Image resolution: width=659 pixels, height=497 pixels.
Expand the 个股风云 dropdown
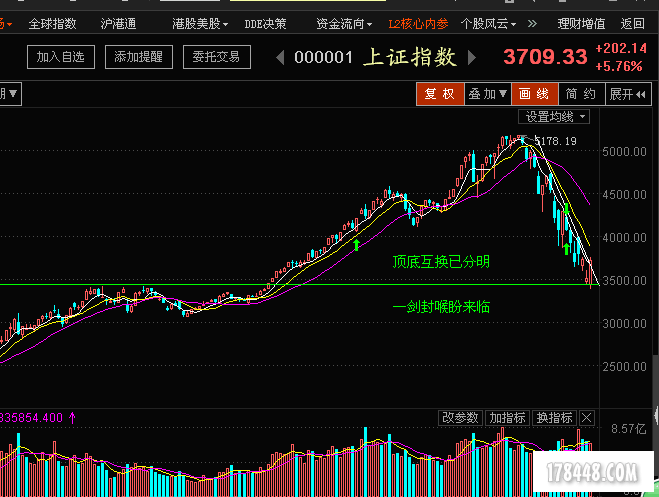coord(488,24)
